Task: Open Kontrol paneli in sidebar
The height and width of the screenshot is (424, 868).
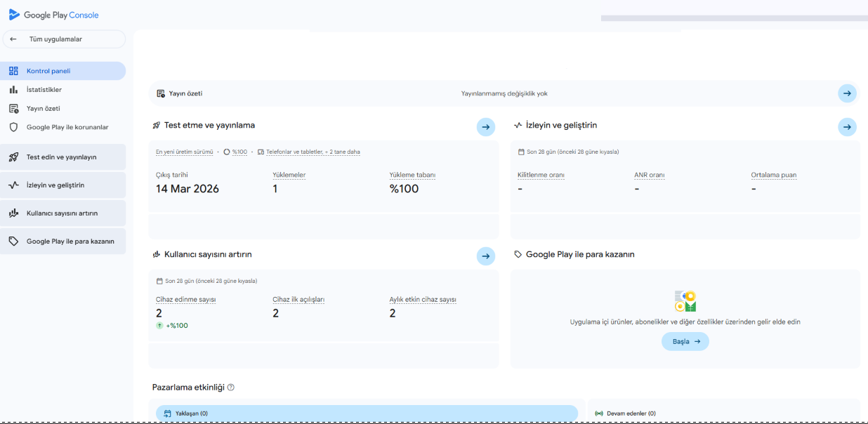Action: point(63,71)
